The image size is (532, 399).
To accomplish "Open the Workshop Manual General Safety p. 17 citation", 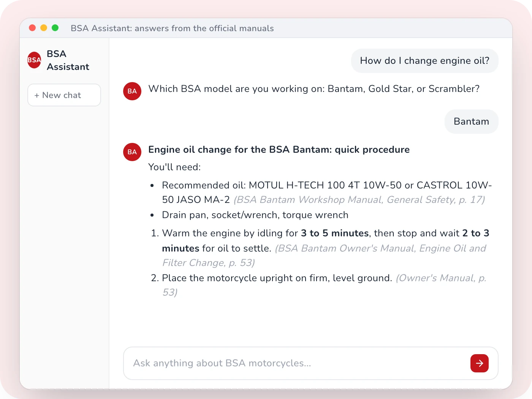I will pos(359,200).
